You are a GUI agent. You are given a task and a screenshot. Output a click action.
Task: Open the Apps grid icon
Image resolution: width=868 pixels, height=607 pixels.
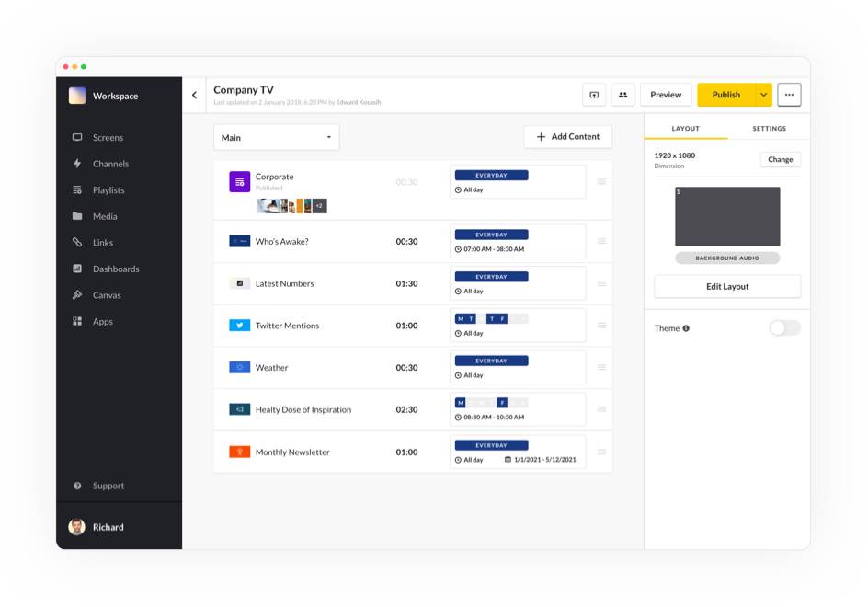(77, 322)
